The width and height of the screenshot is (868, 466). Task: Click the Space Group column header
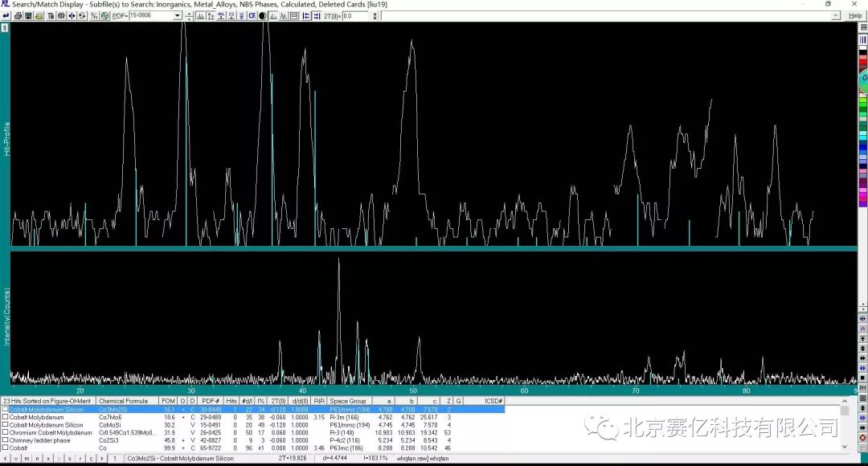click(347, 401)
